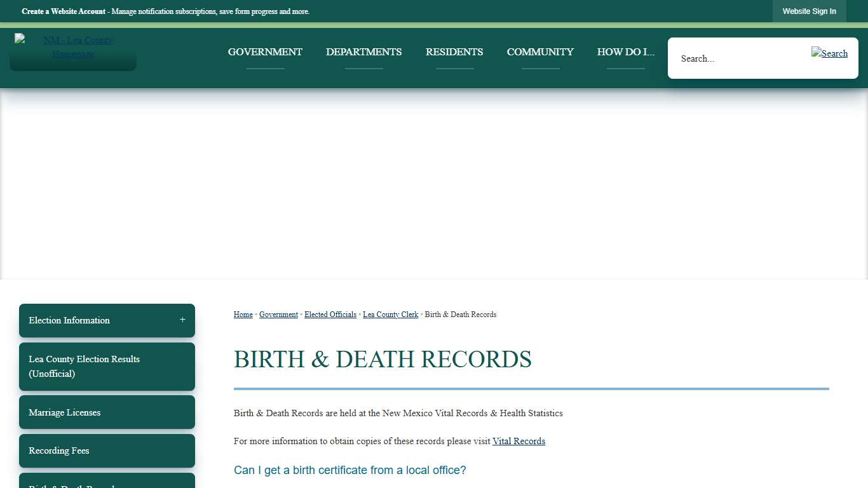Expand the Election Information section
This screenshot has height=488, width=868.
[182, 320]
